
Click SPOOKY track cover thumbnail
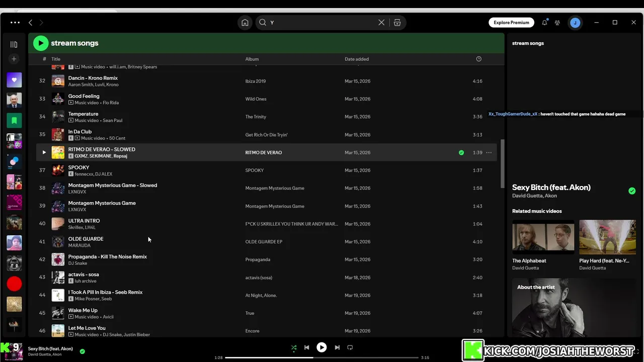click(58, 170)
